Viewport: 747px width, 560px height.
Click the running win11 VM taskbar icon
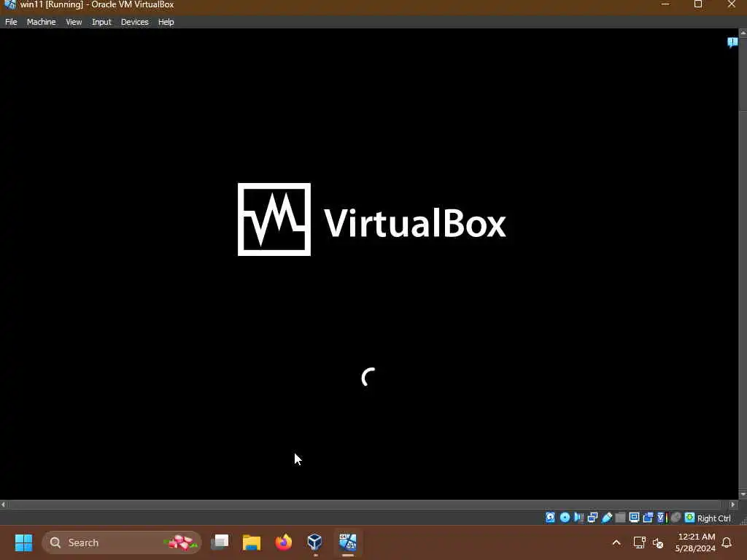pyautogui.click(x=348, y=542)
